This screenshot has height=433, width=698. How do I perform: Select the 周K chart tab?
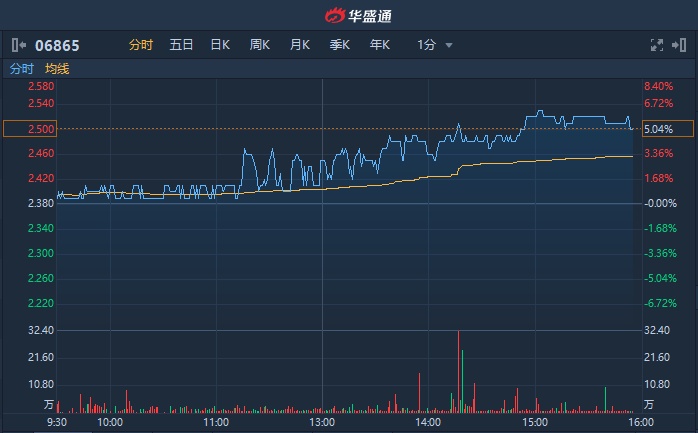(260, 45)
